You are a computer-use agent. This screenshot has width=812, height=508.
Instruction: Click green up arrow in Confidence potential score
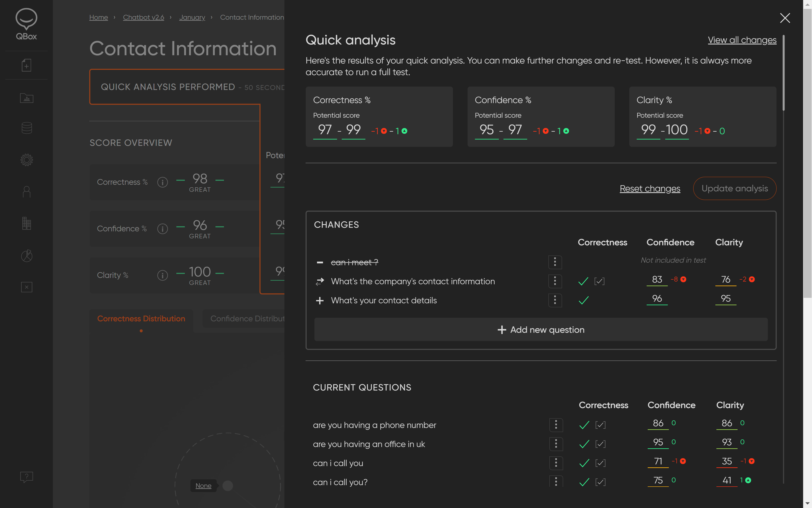[566, 131]
